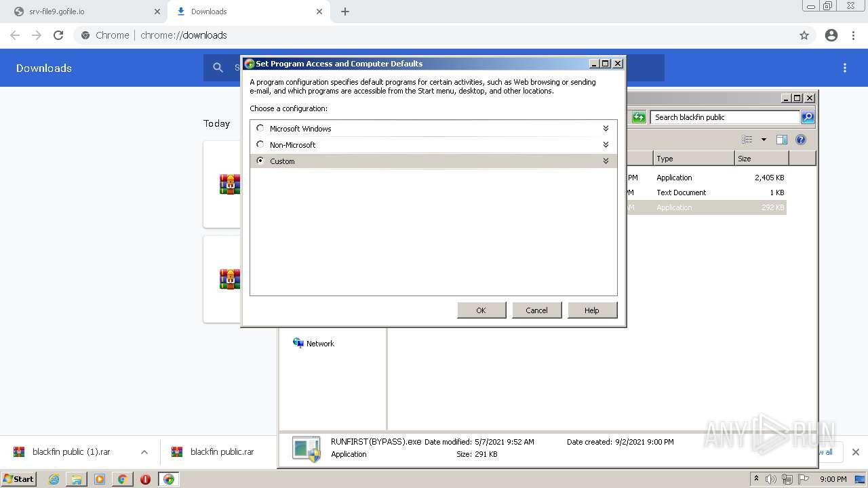Screen dimensions: 868x488
Task: Expand the Custom configuration details
Action: (606, 161)
